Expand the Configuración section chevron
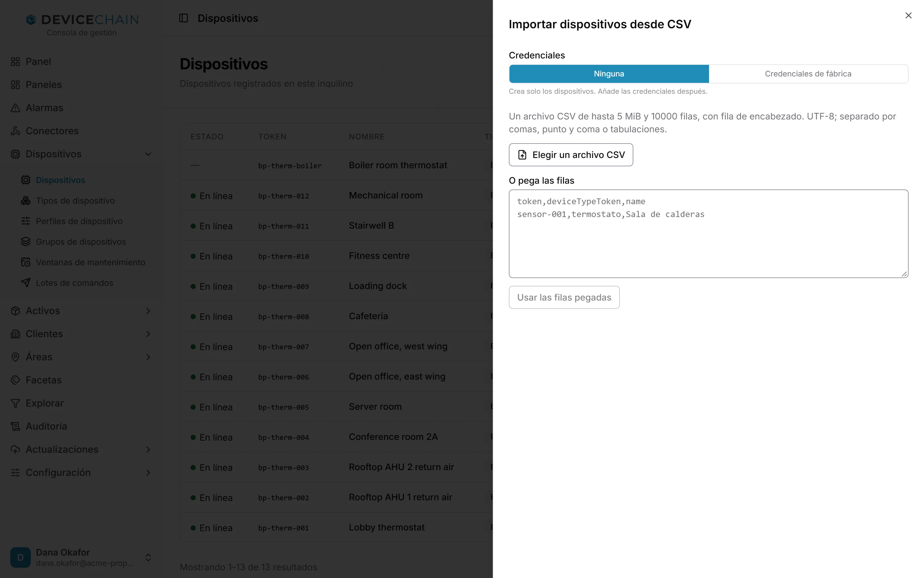The width and height of the screenshot is (924, 578). click(x=148, y=473)
